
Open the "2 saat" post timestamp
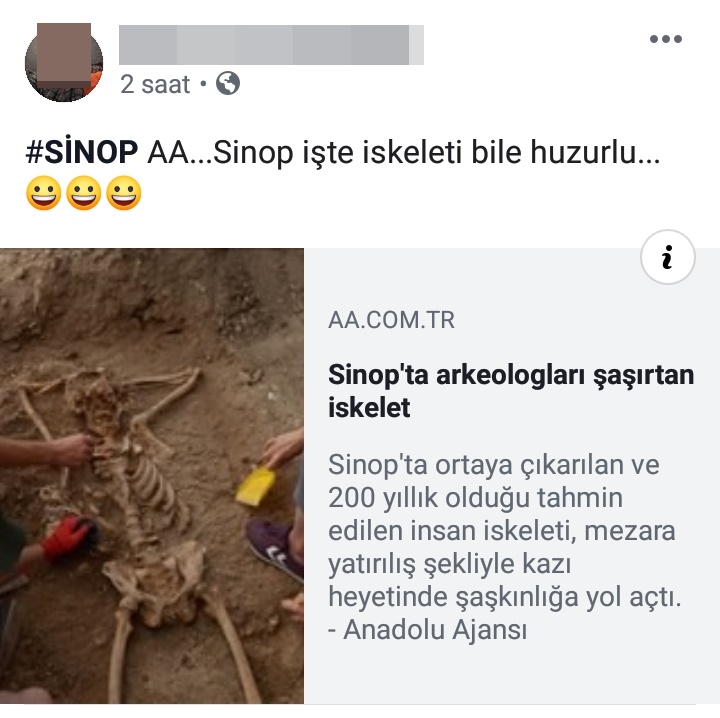(x=155, y=84)
